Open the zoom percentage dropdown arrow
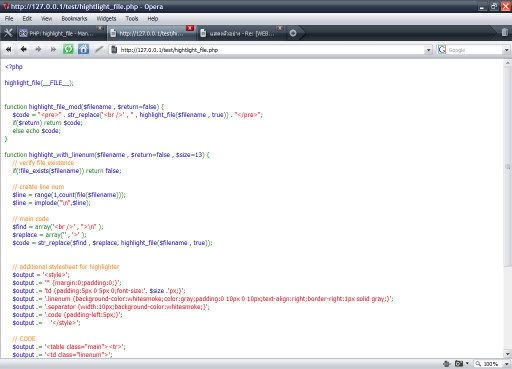 [x=506, y=364]
